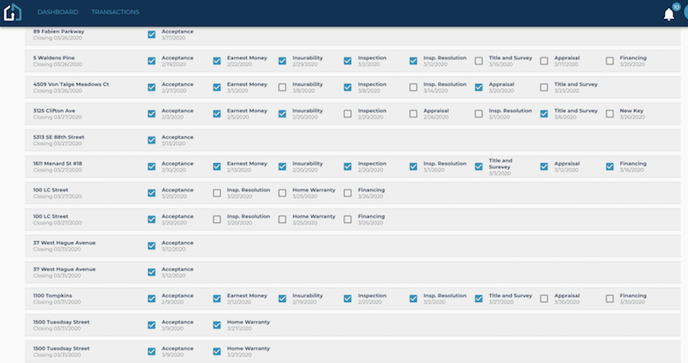
Task: Check Appraisal for 1100 Tompkins
Action: pyautogui.click(x=544, y=298)
